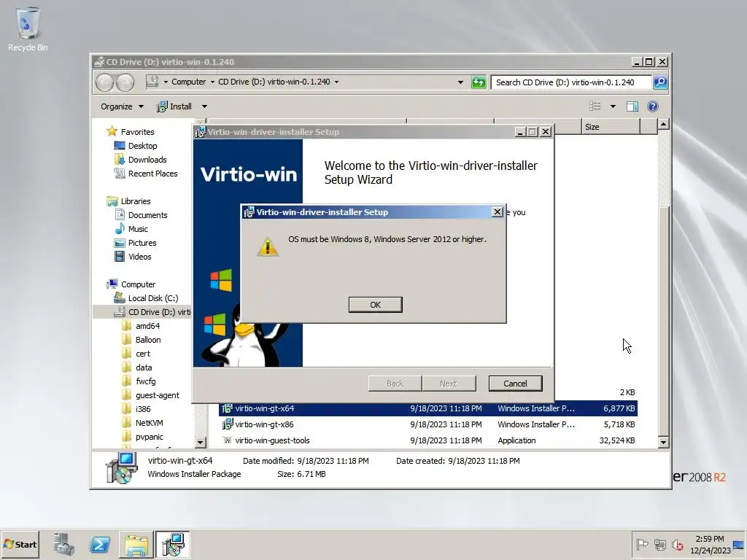Open the Organize menu
Image resolution: width=747 pixels, height=560 pixels.
click(122, 106)
